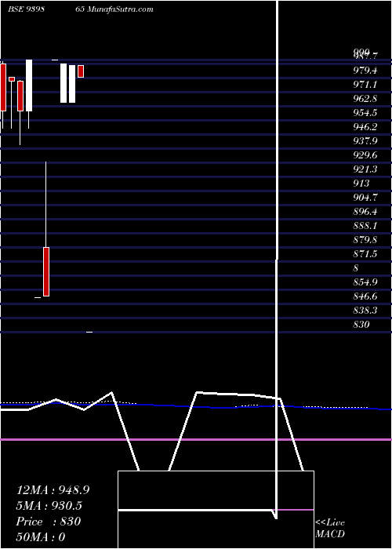
Task: Select the 921.3 price axis label
Action: click(365, 169)
